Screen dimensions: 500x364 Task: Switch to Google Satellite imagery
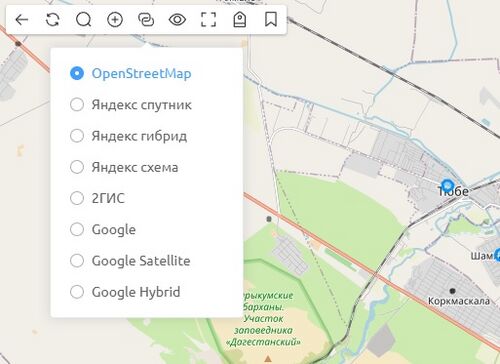coord(130,261)
